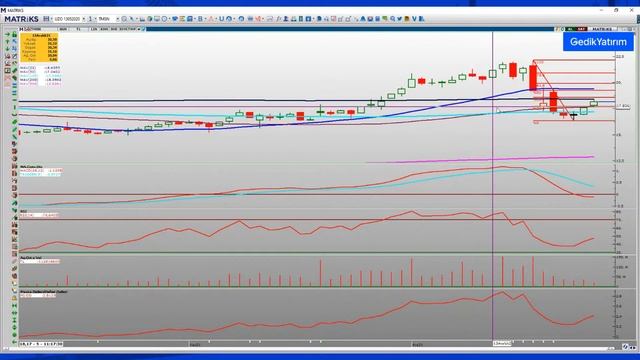This screenshot has height=360, width=640.
Task: Click the GUN period button in the chart header
Action: pos(63,29)
